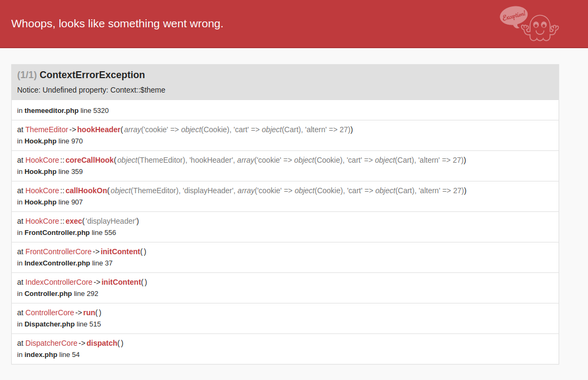
Task: Click IndexControllerCore class name
Action: (59, 282)
